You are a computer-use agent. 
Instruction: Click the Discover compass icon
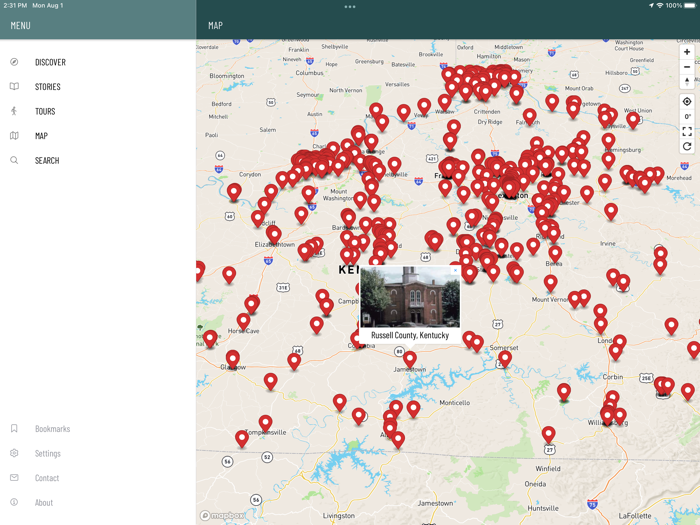pos(14,62)
